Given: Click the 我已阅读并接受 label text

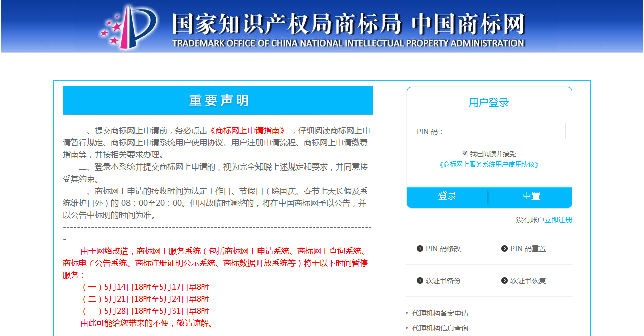Looking at the screenshot, I should pos(493,154).
